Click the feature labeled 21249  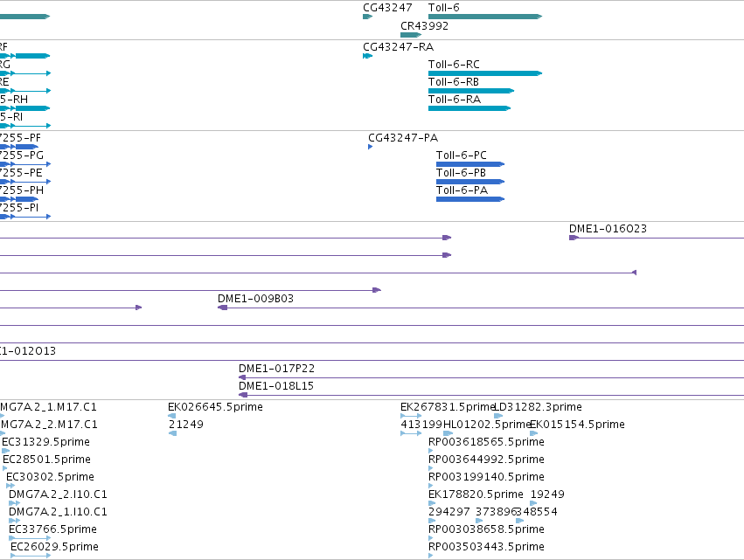[173, 433]
